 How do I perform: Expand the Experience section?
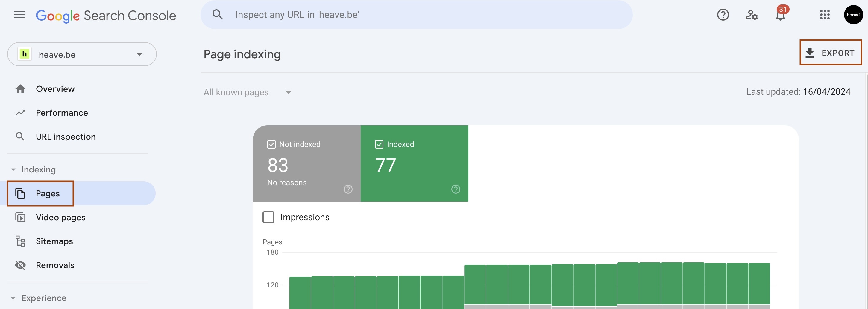click(x=13, y=298)
